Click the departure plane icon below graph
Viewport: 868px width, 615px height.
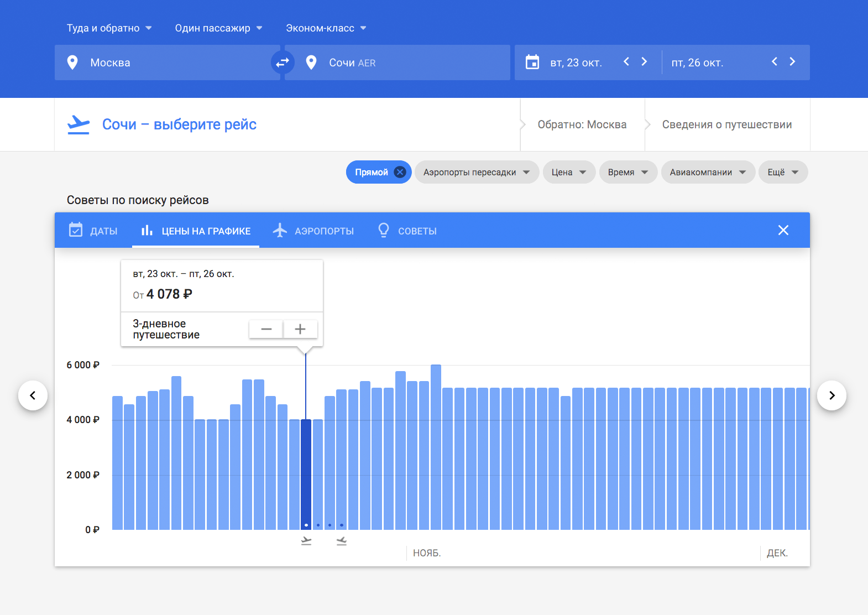tap(306, 541)
